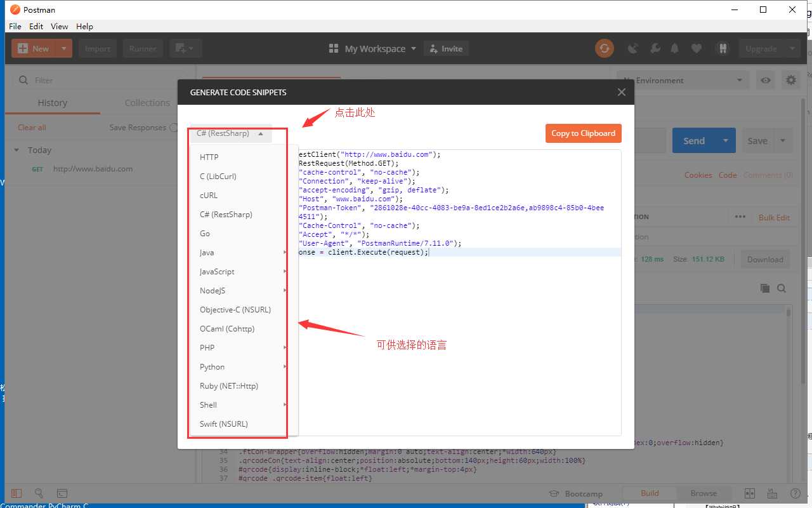Click the heart icon in header

tap(697, 48)
